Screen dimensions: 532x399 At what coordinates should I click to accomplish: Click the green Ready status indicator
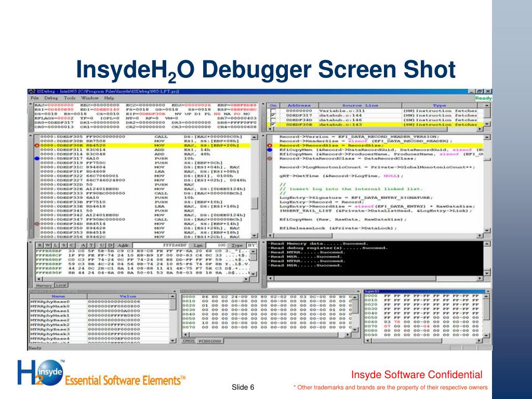click(483, 98)
